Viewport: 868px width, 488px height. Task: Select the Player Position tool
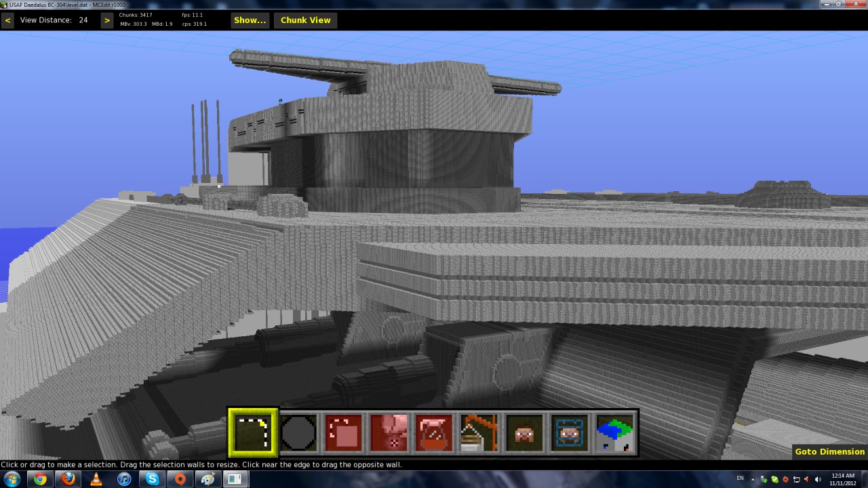point(524,432)
